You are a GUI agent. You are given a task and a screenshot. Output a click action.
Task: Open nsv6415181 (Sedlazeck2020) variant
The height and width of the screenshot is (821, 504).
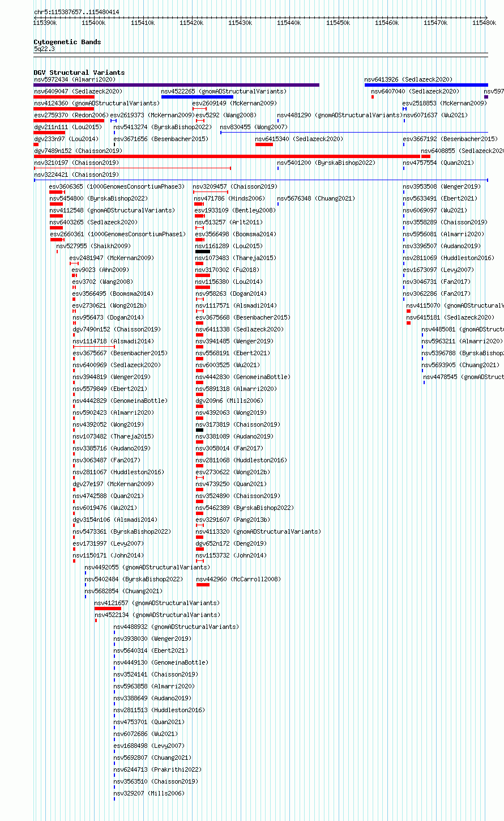[450, 318]
